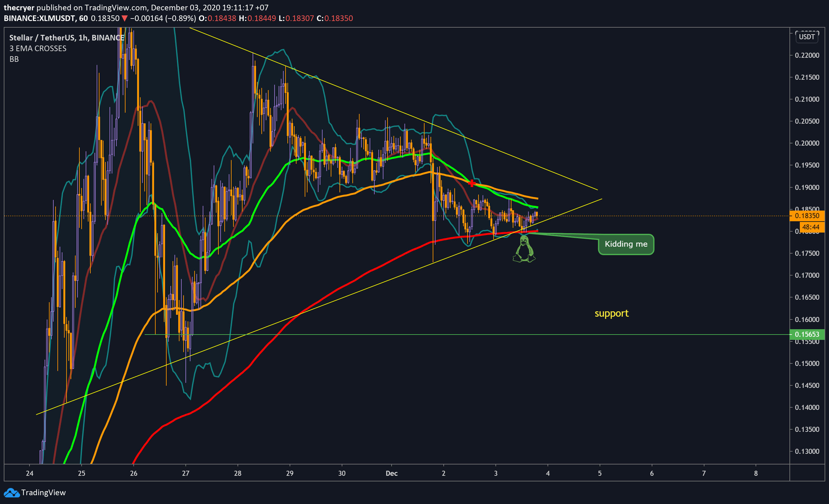The height and width of the screenshot is (504, 829).
Task: Click the 'thecryer' author name
Action: 19,8
